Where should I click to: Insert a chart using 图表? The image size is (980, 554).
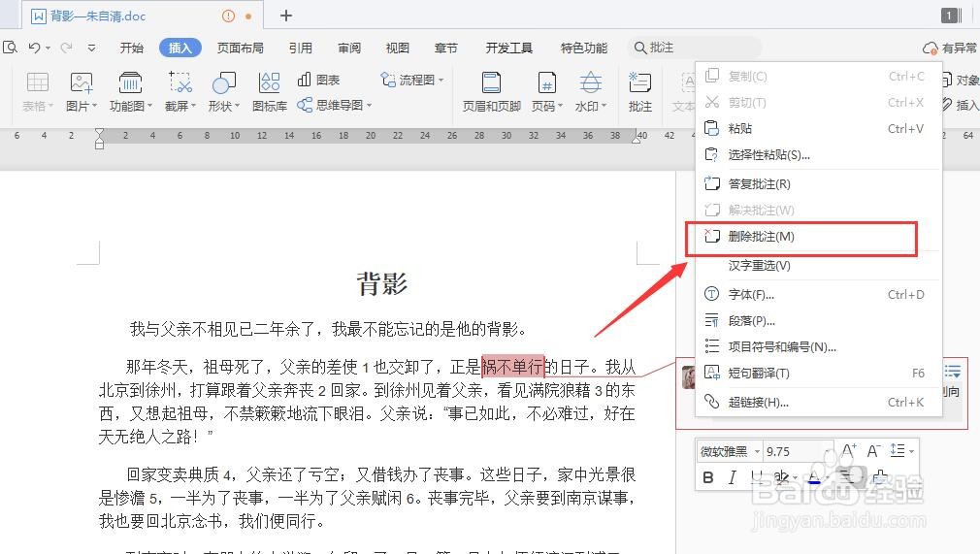tap(319, 80)
